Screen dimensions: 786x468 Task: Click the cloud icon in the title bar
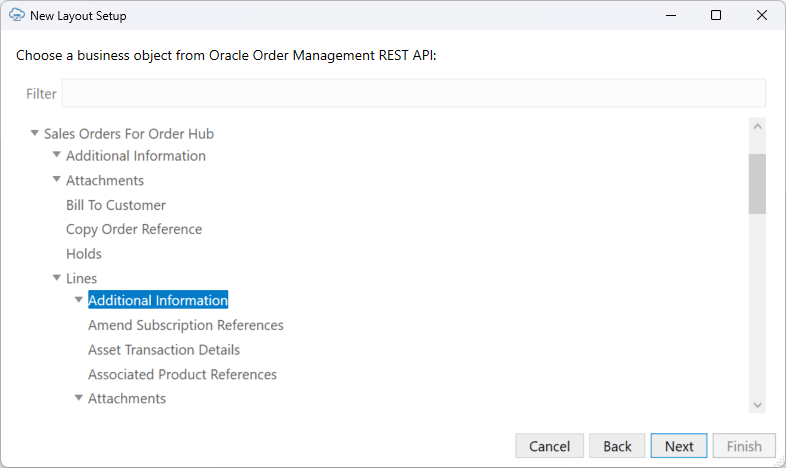pyautogui.click(x=16, y=16)
